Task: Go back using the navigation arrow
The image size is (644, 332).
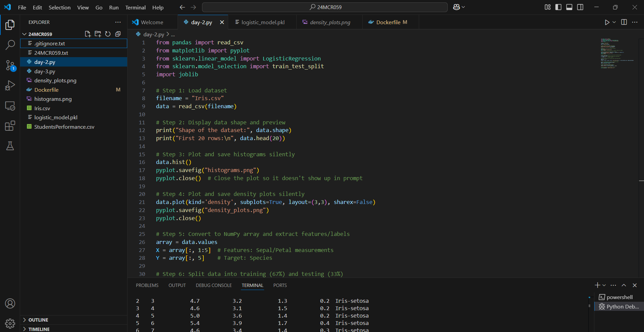Action: (182, 7)
